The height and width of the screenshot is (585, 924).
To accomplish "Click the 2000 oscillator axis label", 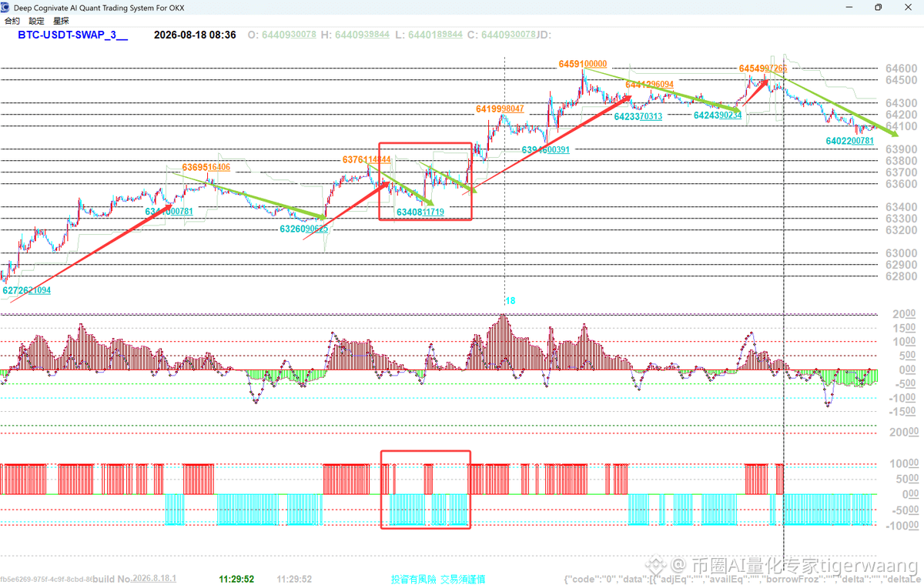I will [904, 315].
